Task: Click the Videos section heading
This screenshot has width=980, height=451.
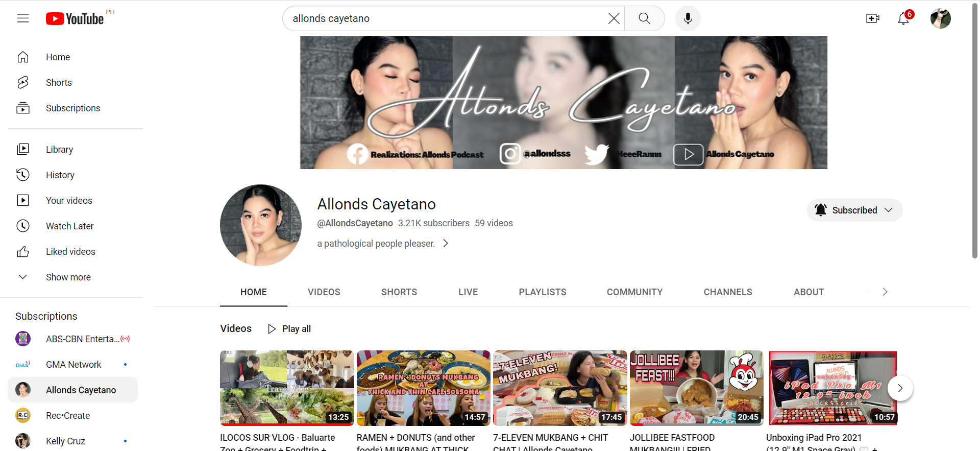Action: point(236,328)
